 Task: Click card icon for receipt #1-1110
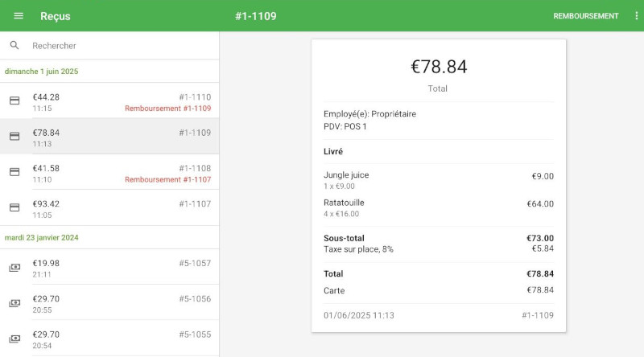[x=14, y=101]
